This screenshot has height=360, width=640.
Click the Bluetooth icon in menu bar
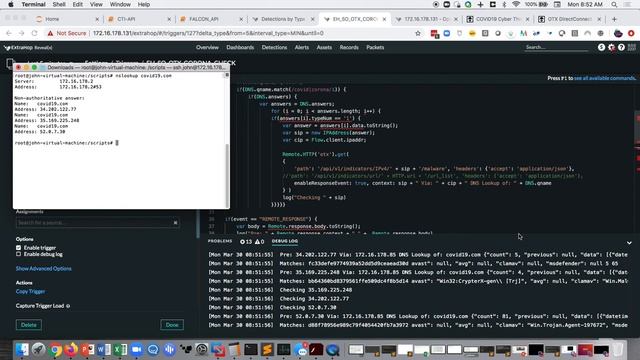pos(504,4)
